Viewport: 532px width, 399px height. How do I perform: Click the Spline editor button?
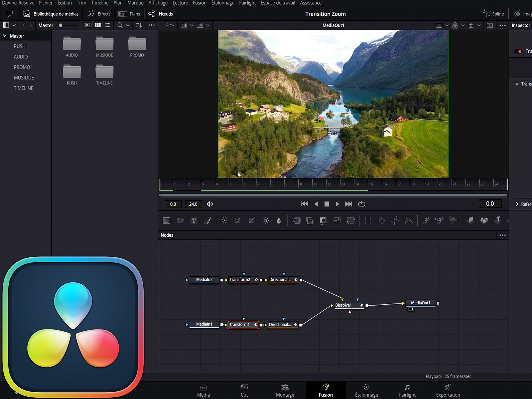(x=493, y=14)
